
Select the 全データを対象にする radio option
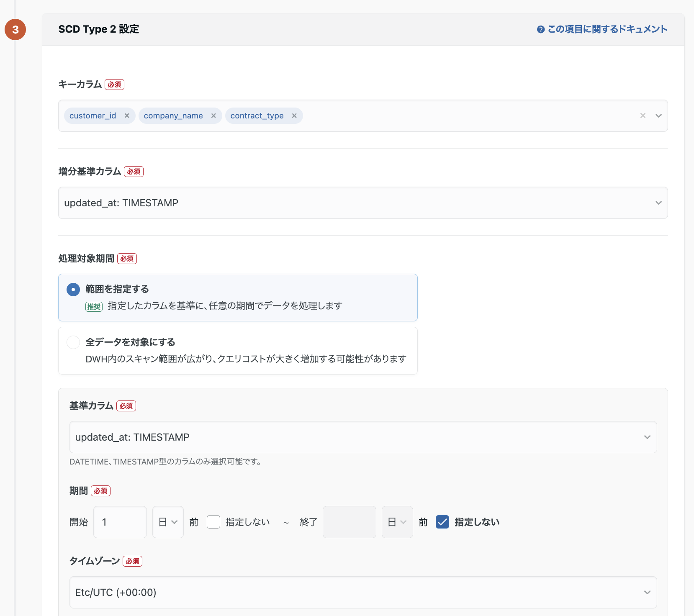[x=73, y=342]
